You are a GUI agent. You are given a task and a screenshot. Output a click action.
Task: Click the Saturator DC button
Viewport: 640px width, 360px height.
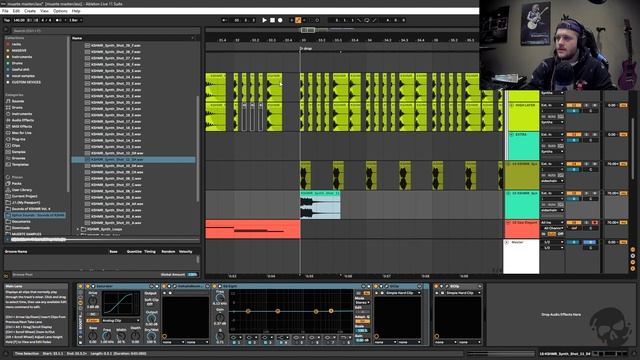[93, 315]
